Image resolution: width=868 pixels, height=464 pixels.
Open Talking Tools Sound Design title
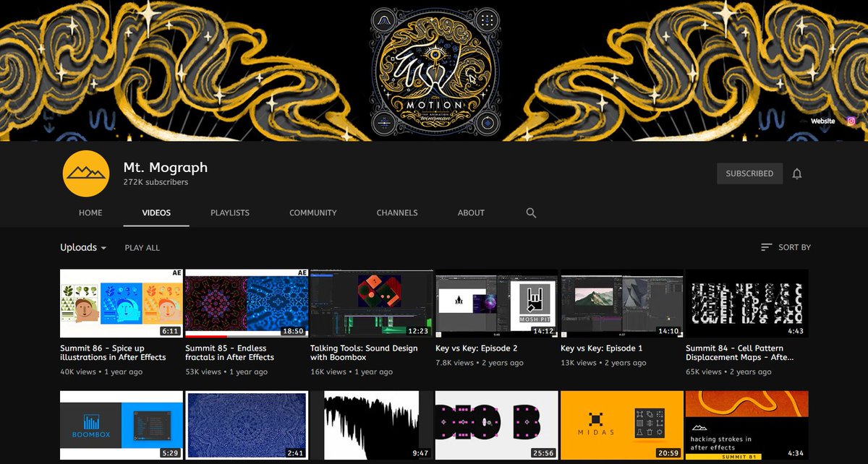tap(364, 353)
